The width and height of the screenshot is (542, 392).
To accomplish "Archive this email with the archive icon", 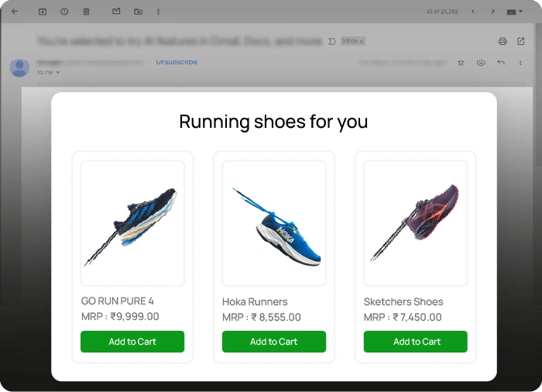I will pos(43,12).
